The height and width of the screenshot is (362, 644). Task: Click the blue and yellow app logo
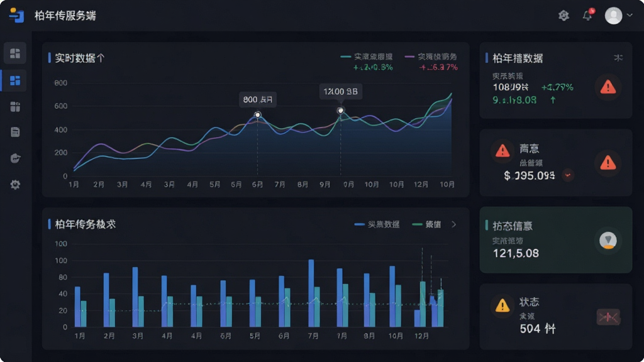coord(16,15)
